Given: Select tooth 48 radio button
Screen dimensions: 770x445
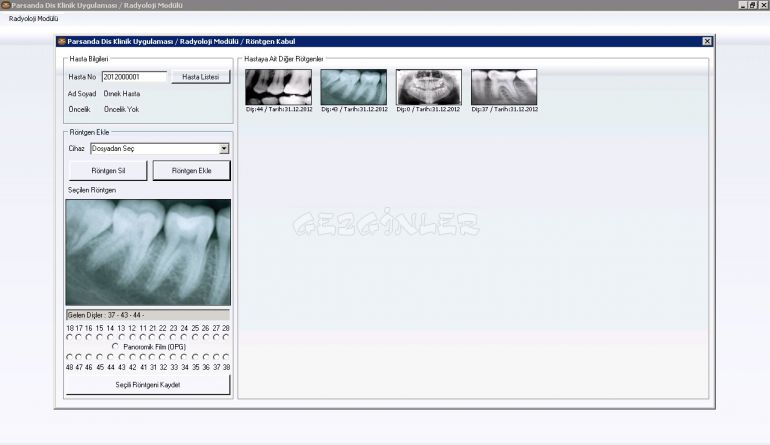Looking at the screenshot, I should point(69,357).
